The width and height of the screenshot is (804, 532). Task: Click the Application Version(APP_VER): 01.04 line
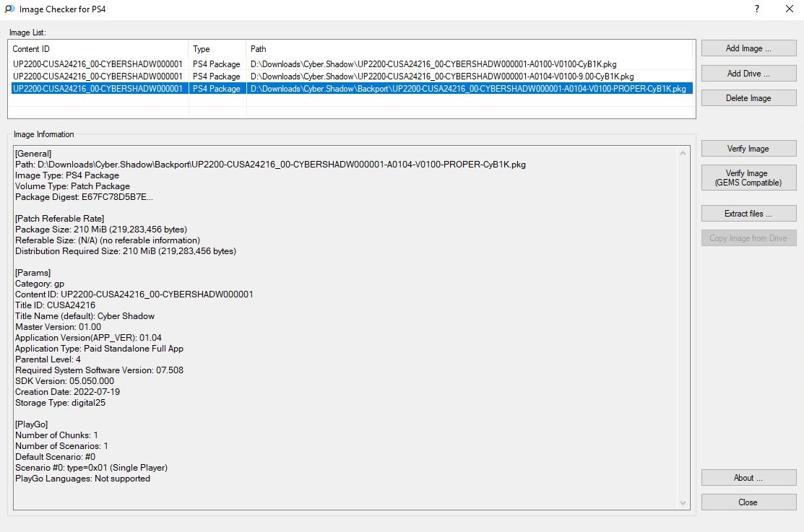(x=88, y=338)
